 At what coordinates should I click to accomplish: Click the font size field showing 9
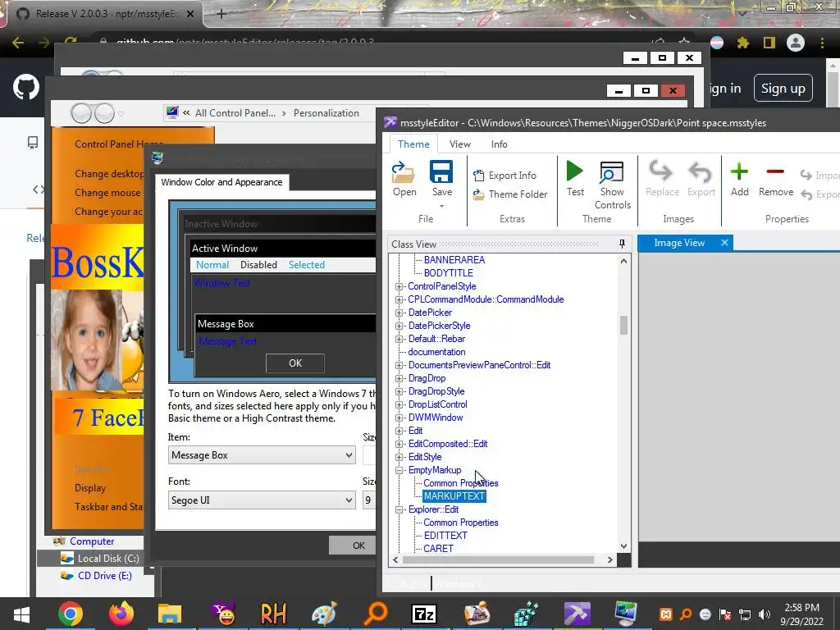tap(369, 500)
